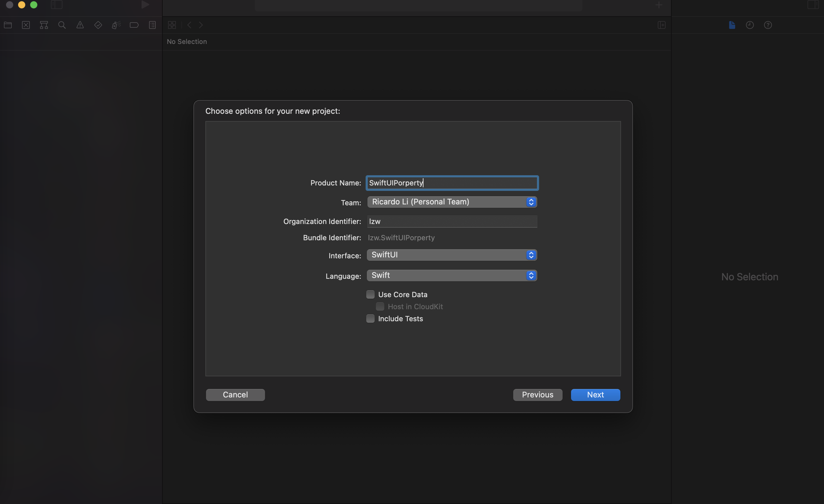Viewport: 824px width, 504px height.
Task: Open the Breakpoint navigator icon
Action: [134, 25]
